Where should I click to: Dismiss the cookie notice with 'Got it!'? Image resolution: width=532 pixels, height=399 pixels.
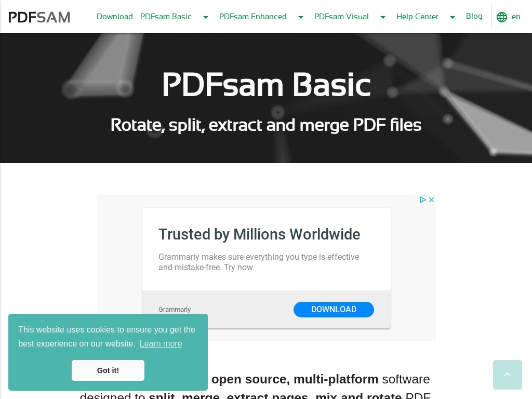[x=108, y=370]
